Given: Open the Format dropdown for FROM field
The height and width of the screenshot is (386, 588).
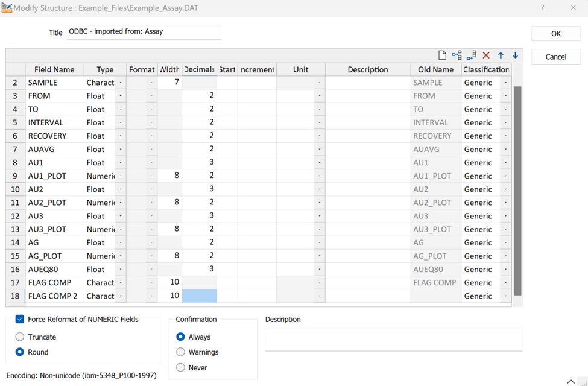Looking at the screenshot, I should point(151,95).
